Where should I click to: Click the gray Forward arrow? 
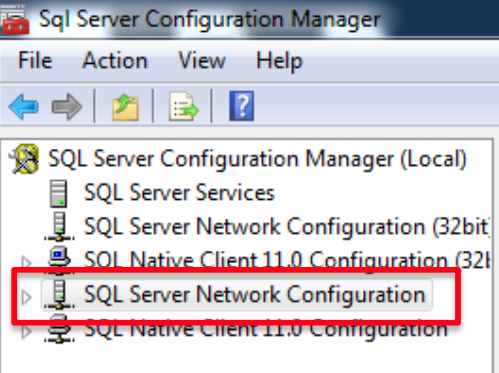tap(67, 107)
